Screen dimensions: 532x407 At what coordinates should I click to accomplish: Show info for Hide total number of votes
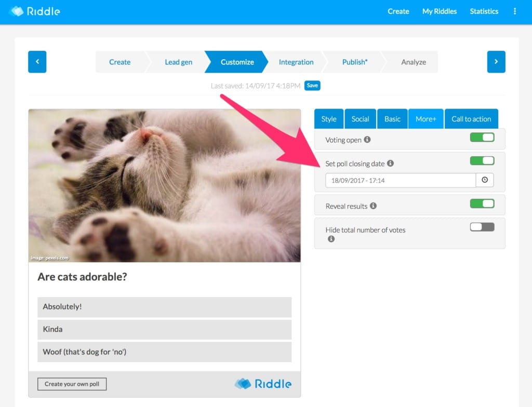(331, 239)
